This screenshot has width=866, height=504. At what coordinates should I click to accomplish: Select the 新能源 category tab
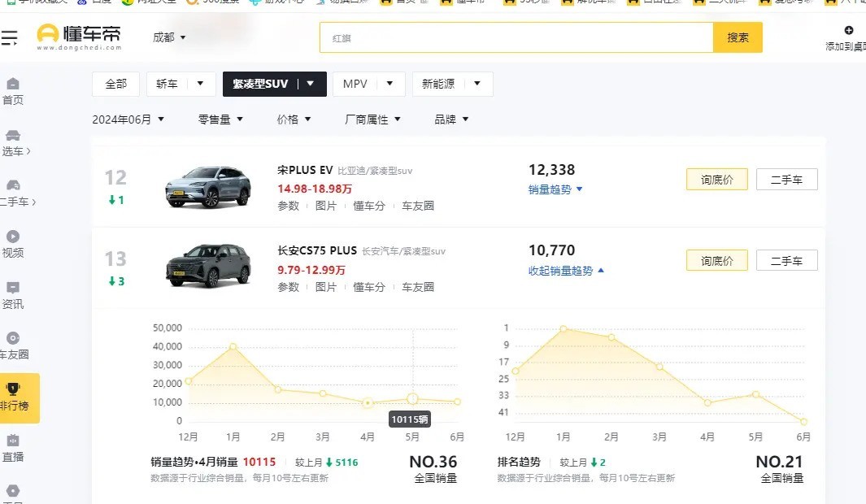tap(438, 84)
